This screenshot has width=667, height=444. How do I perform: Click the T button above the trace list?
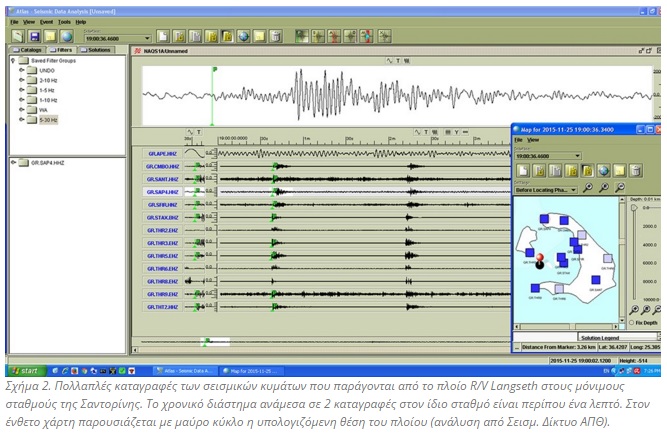[x=199, y=131]
